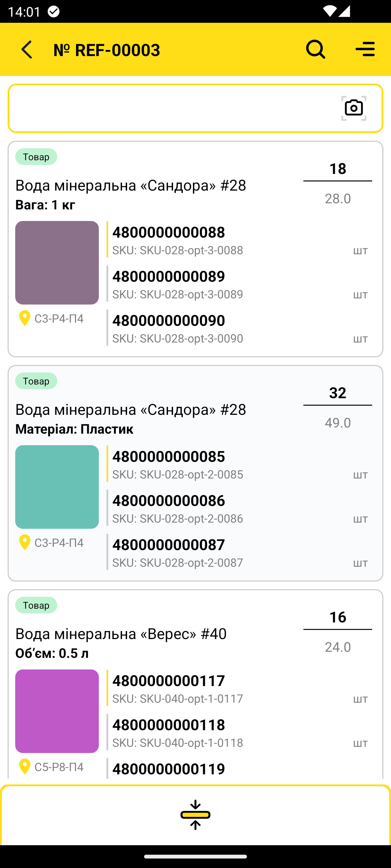The image size is (391, 868).
Task: Tap barcode 4800000000117 row
Action: [x=239, y=688]
